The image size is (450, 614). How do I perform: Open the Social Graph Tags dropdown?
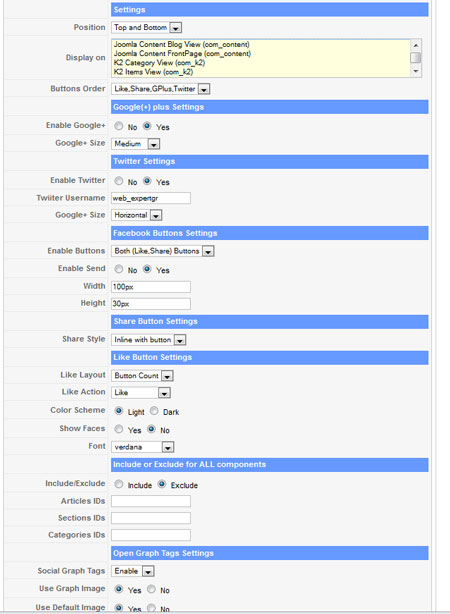[x=133, y=571]
